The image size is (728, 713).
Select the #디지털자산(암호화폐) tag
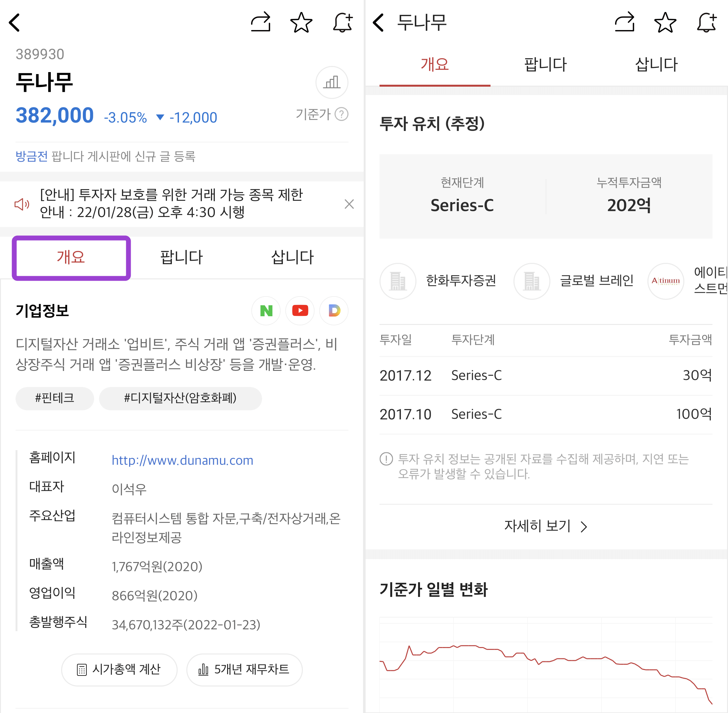pos(180,398)
